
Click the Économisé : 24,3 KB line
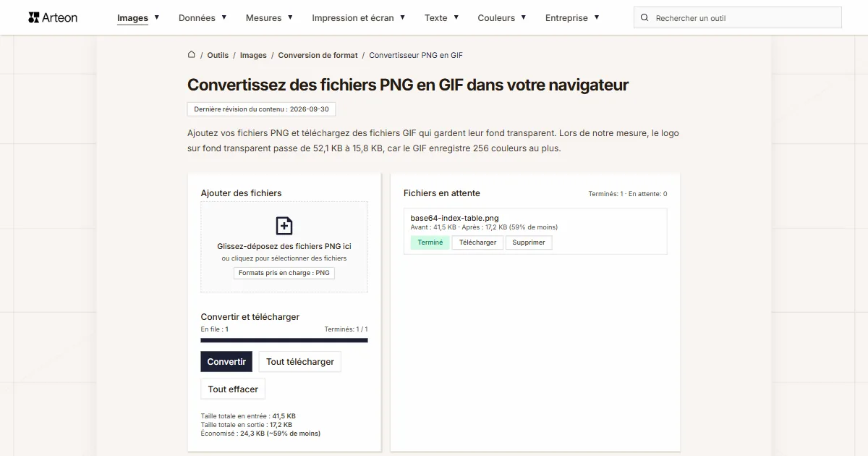tap(260, 434)
